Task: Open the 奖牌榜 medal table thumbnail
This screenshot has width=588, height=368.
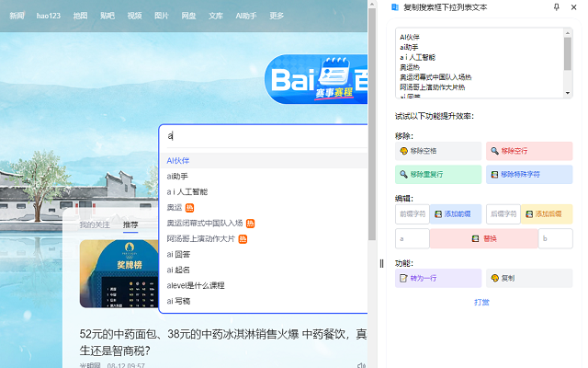Action: (119, 273)
